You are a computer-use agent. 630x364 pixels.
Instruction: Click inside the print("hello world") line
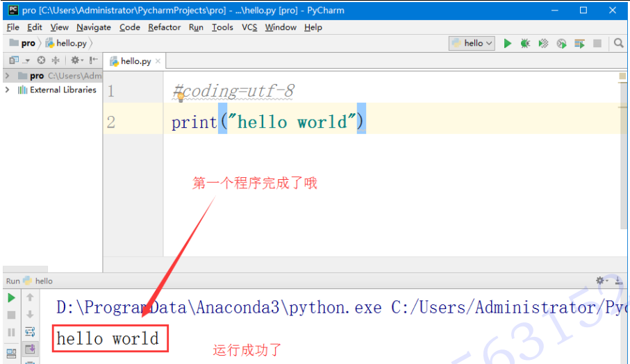click(x=268, y=122)
